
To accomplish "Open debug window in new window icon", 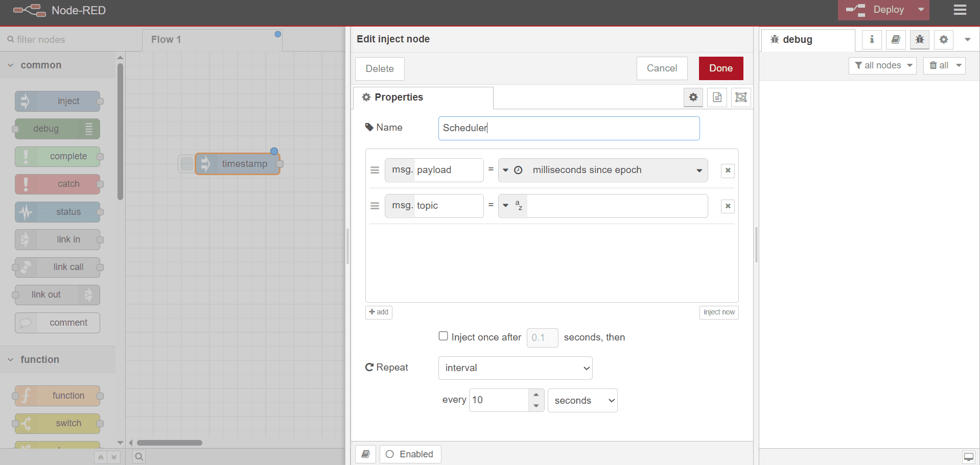I will click(969, 457).
